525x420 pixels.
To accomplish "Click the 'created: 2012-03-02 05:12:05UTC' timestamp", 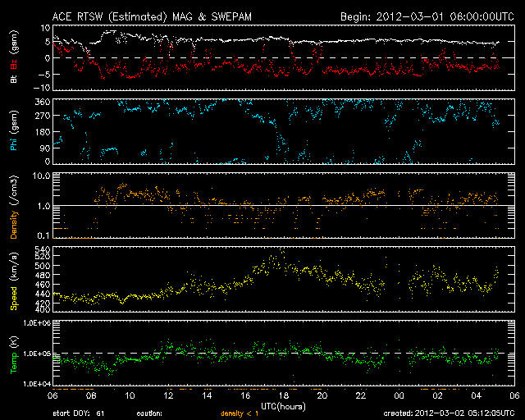I will (x=449, y=413).
